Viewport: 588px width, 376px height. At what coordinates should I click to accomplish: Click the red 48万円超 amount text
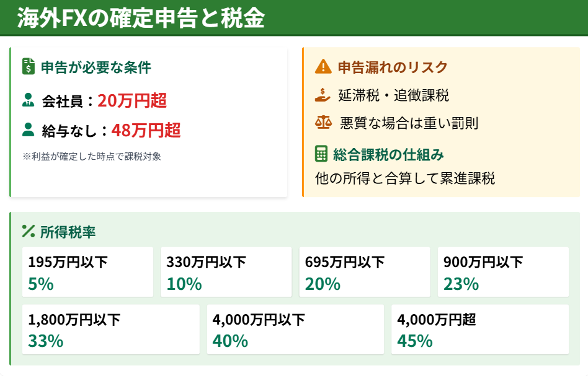point(146,130)
